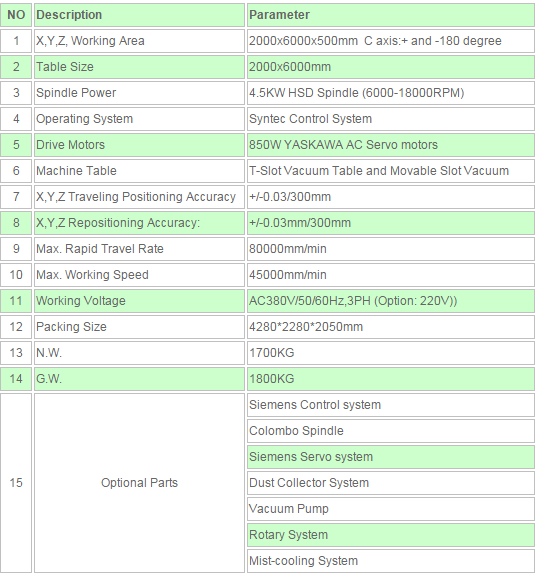This screenshot has height=575, width=538.
Task: Click 'Dust Collector System' option
Action: (x=391, y=483)
